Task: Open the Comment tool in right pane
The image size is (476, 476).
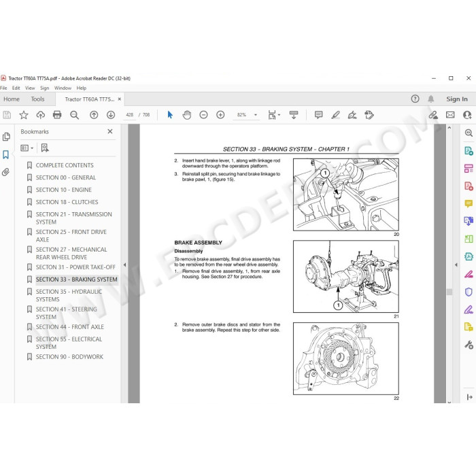Action: tap(469, 203)
